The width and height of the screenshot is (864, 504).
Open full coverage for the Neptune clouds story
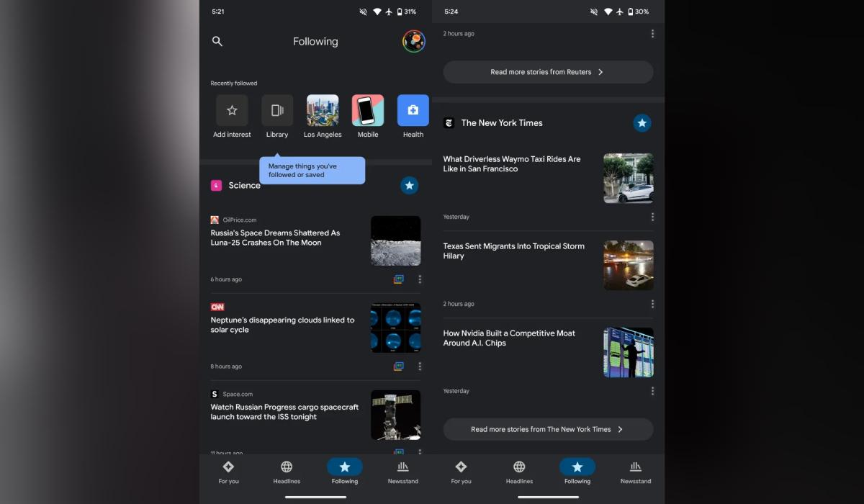[x=400, y=366]
